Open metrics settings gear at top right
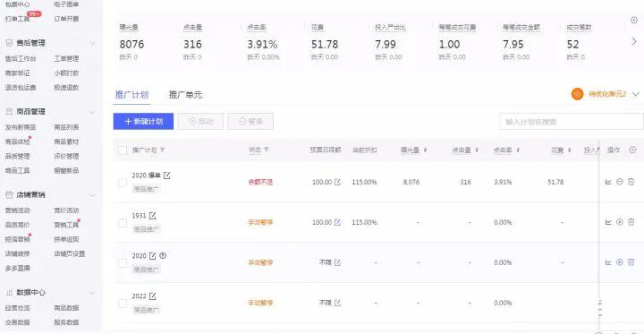644x334 pixels. pos(634,20)
